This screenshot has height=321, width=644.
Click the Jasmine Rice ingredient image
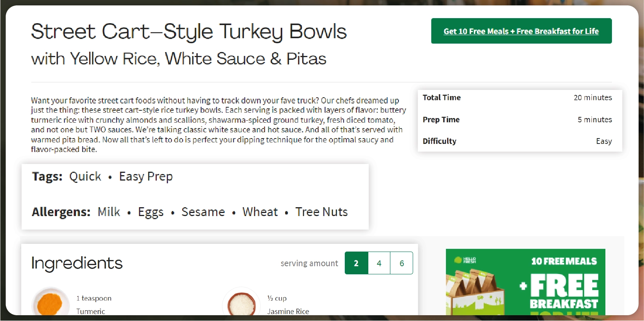click(241, 302)
